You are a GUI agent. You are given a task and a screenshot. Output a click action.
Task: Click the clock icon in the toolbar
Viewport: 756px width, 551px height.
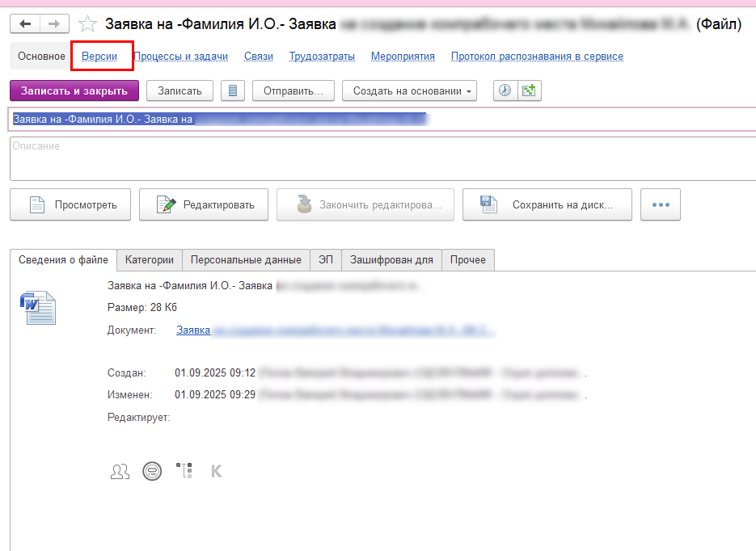pos(505,90)
